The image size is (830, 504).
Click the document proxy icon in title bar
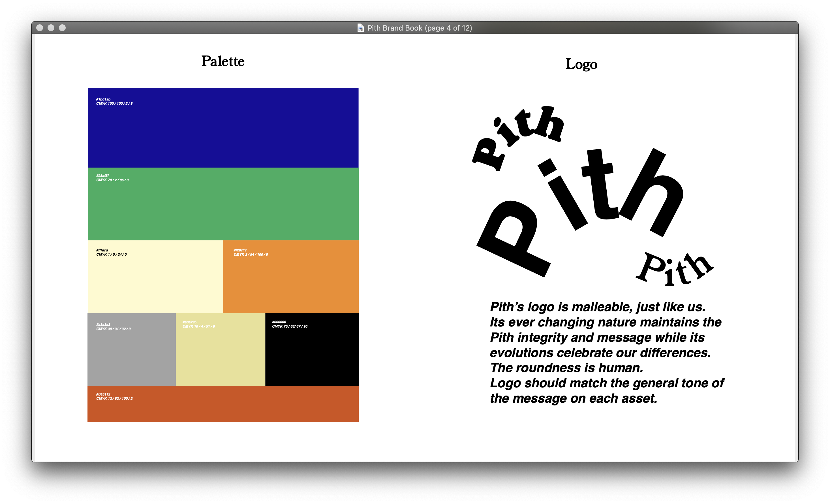pyautogui.click(x=360, y=28)
